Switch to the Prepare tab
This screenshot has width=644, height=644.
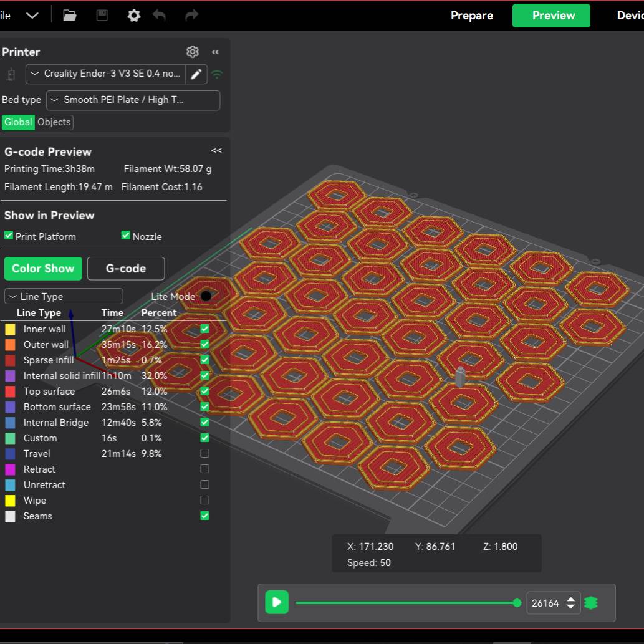472,16
